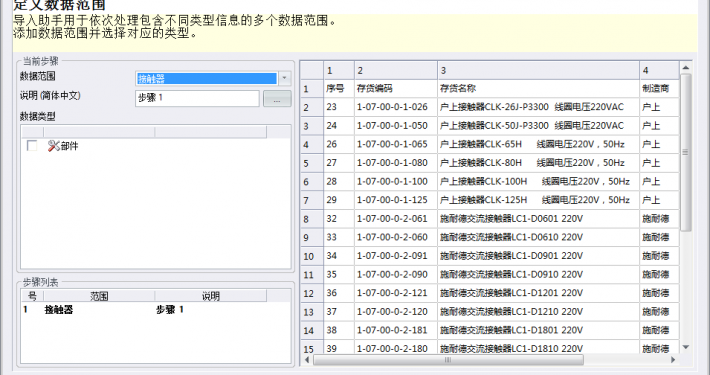Click serial number cell 32
The width and height of the screenshot is (710, 375).
pos(339,218)
